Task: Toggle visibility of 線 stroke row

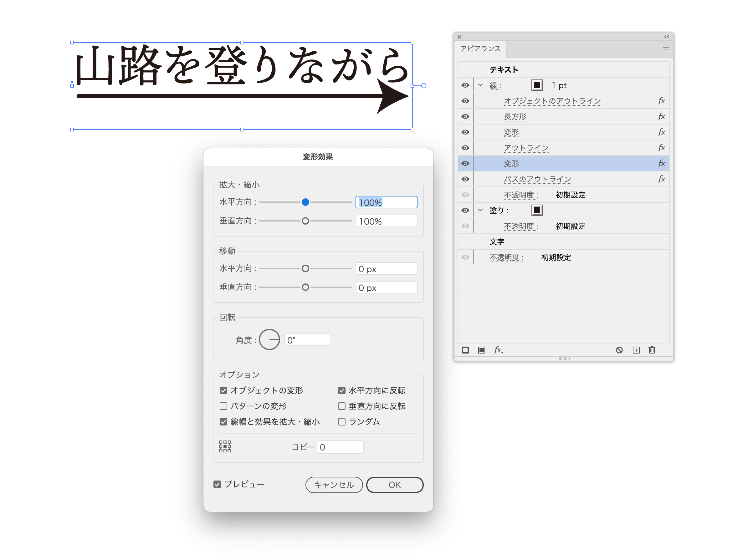Action: coord(465,85)
